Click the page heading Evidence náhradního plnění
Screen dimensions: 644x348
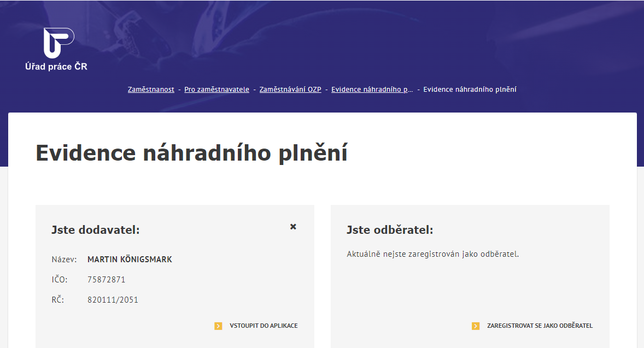point(192,153)
